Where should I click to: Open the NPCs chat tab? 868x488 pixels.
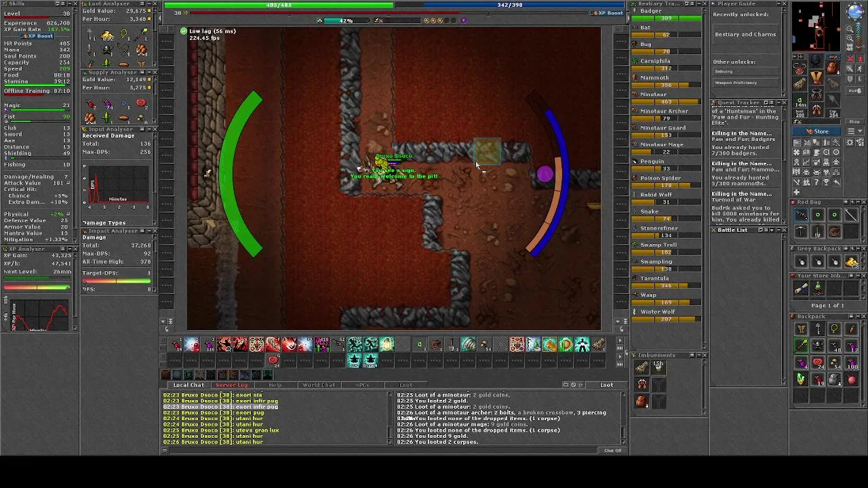(362, 385)
